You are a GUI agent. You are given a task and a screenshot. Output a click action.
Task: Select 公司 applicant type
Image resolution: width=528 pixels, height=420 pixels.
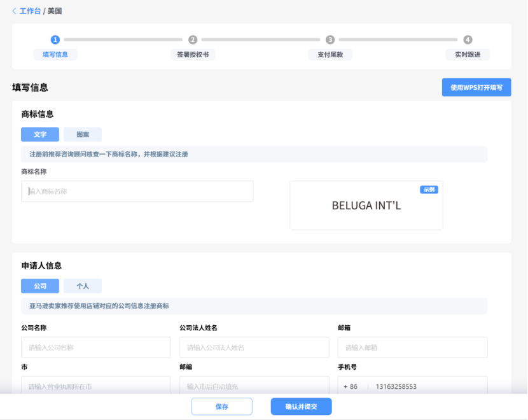[x=40, y=286]
